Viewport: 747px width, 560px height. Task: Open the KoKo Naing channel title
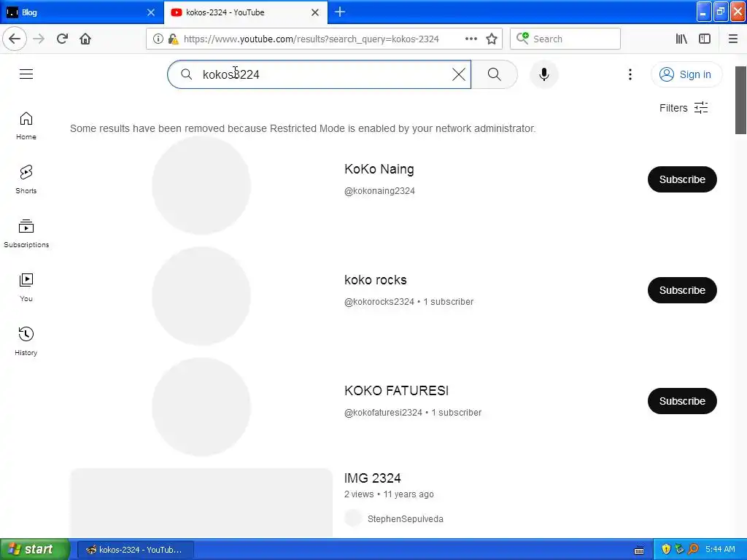[379, 169]
